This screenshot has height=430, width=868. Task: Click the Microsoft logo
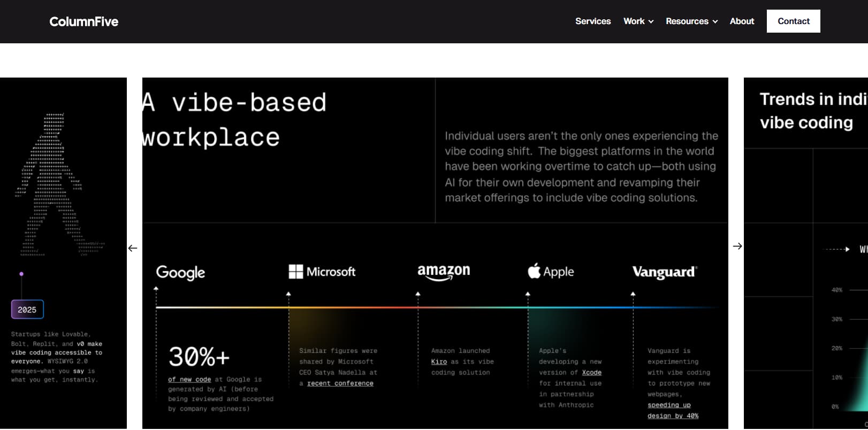tap(322, 272)
